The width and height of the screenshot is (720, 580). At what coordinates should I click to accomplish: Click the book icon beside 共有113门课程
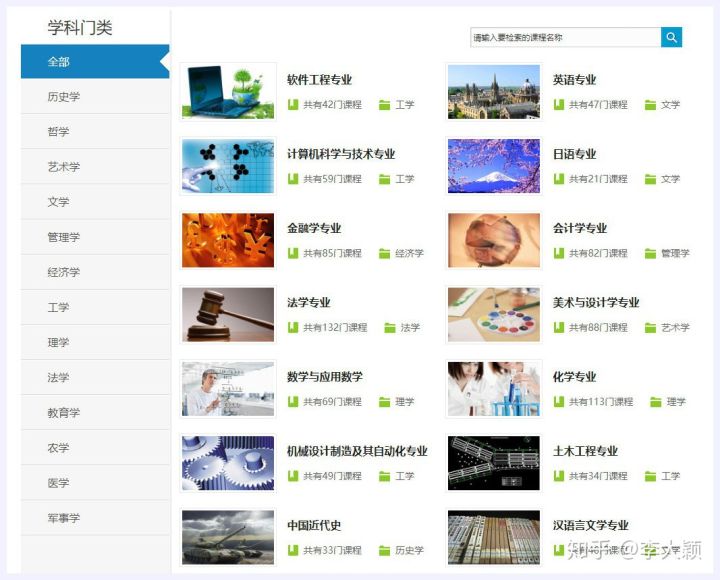pos(558,402)
